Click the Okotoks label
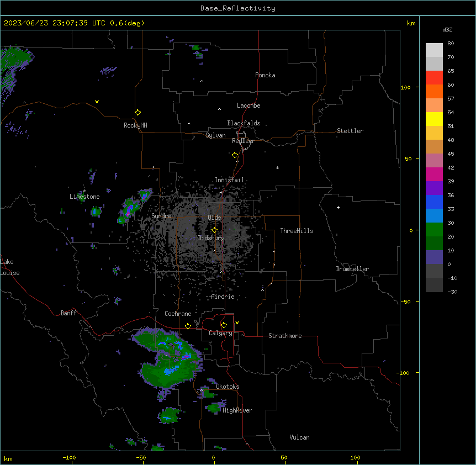Image resolution: width=476 pixels, height=465 pixels. pos(228,387)
